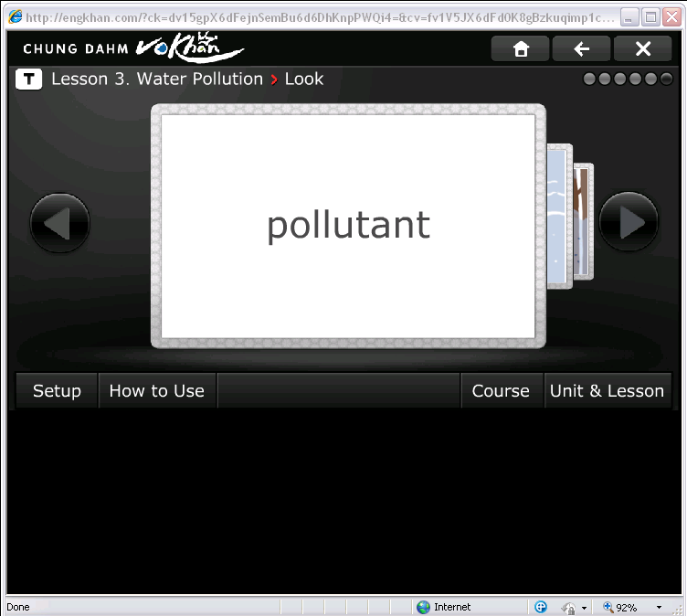Click the last dark progress dot indicator
Image resolution: width=687 pixels, height=616 pixels.
click(x=666, y=79)
